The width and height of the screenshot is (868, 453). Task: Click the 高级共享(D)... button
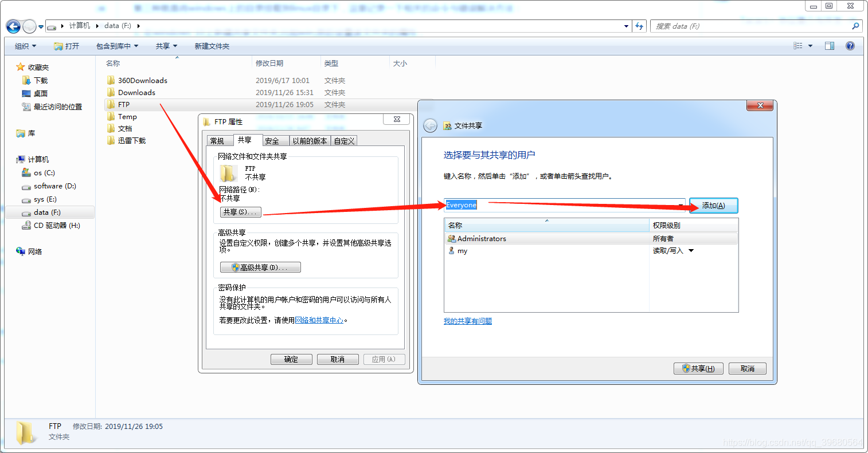click(x=261, y=267)
